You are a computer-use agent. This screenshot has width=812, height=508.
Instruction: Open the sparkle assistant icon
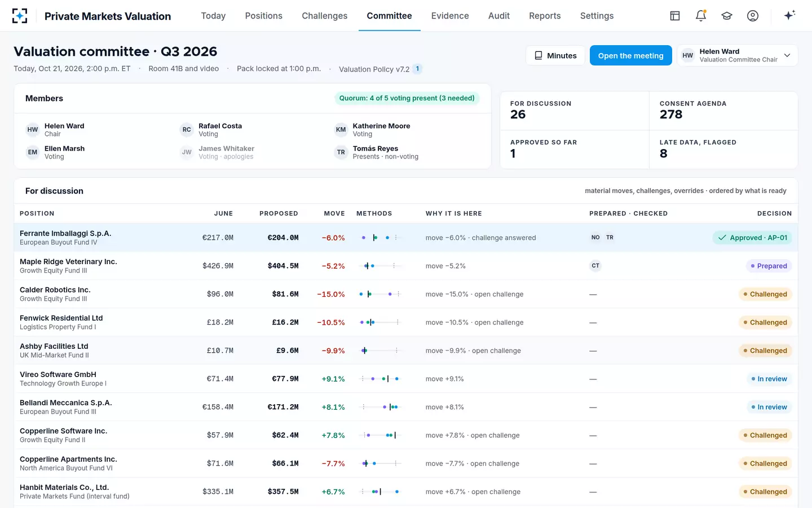[x=789, y=15]
